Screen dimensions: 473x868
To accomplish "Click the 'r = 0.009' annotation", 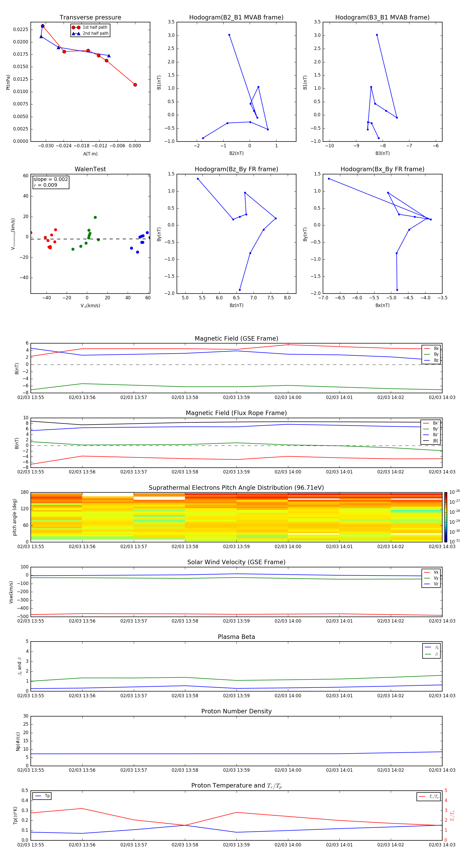I will 45,185.
